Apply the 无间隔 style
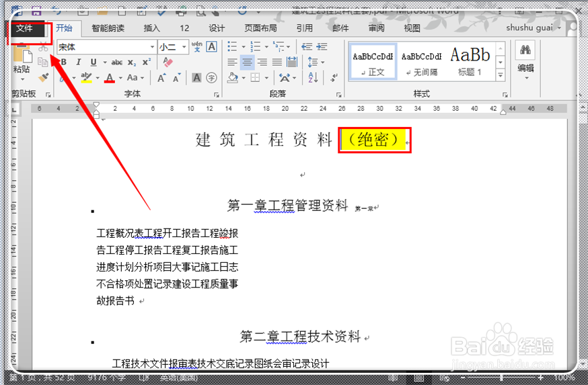 tap(422, 62)
